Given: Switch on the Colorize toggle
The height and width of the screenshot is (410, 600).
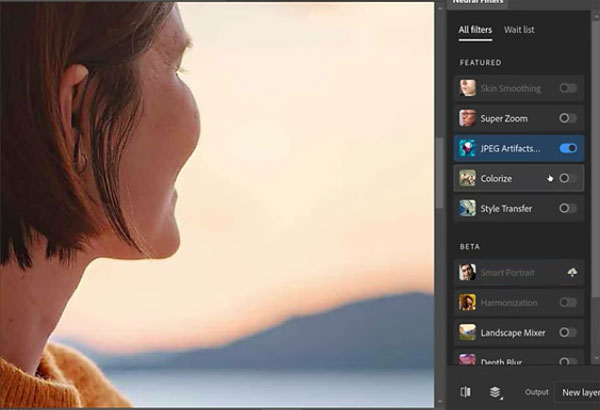Looking at the screenshot, I should 568,178.
